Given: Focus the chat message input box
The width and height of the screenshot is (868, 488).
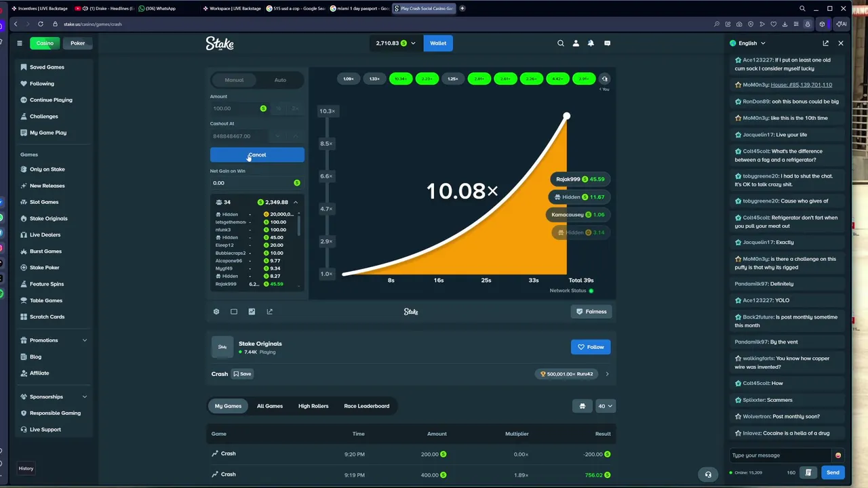Looking at the screenshot, I should click(781, 455).
